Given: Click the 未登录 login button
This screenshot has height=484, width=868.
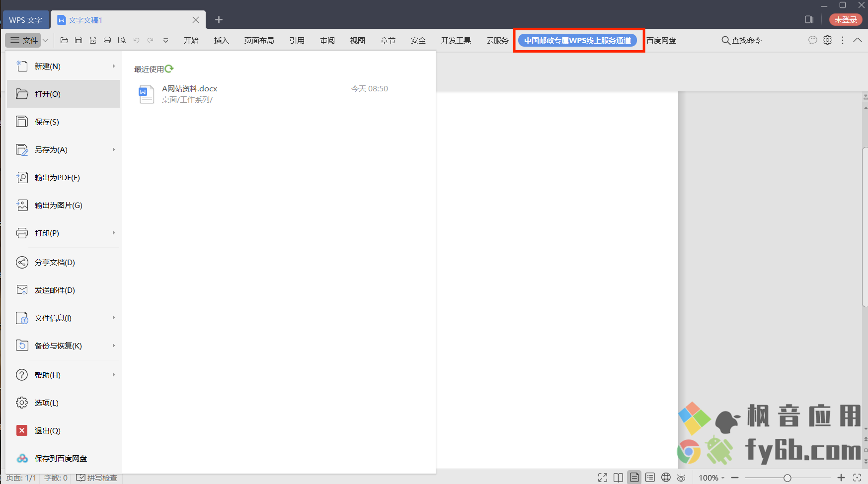Looking at the screenshot, I should click(x=846, y=19).
